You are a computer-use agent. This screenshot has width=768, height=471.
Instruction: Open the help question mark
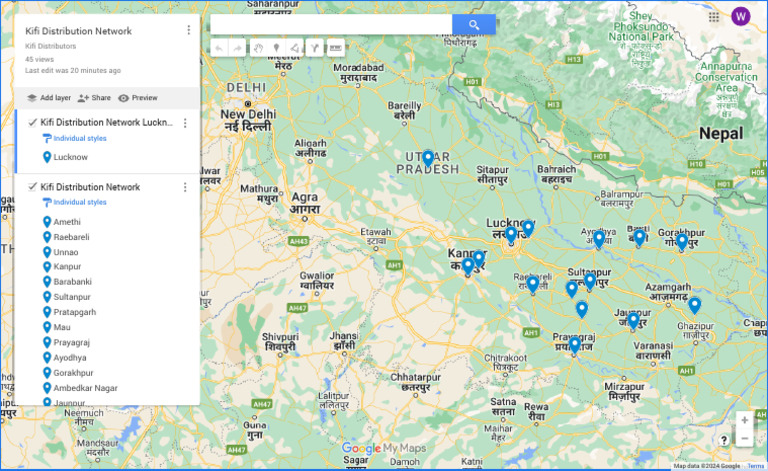[724, 440]
